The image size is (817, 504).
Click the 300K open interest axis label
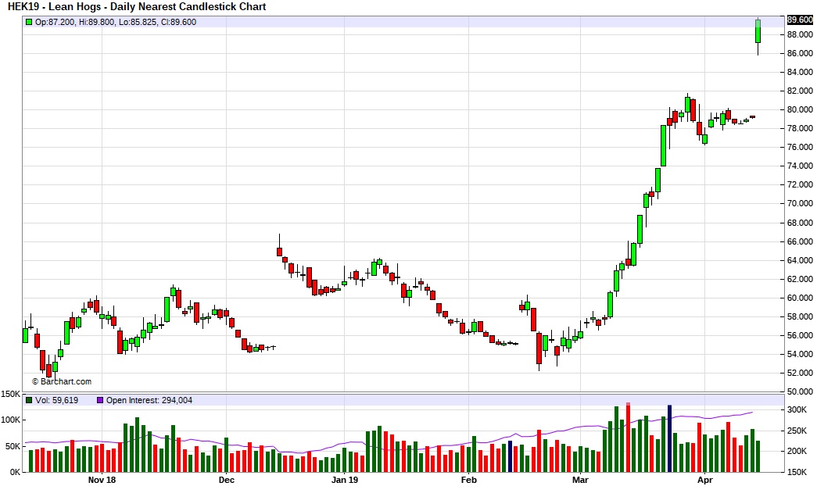[797, 409]
